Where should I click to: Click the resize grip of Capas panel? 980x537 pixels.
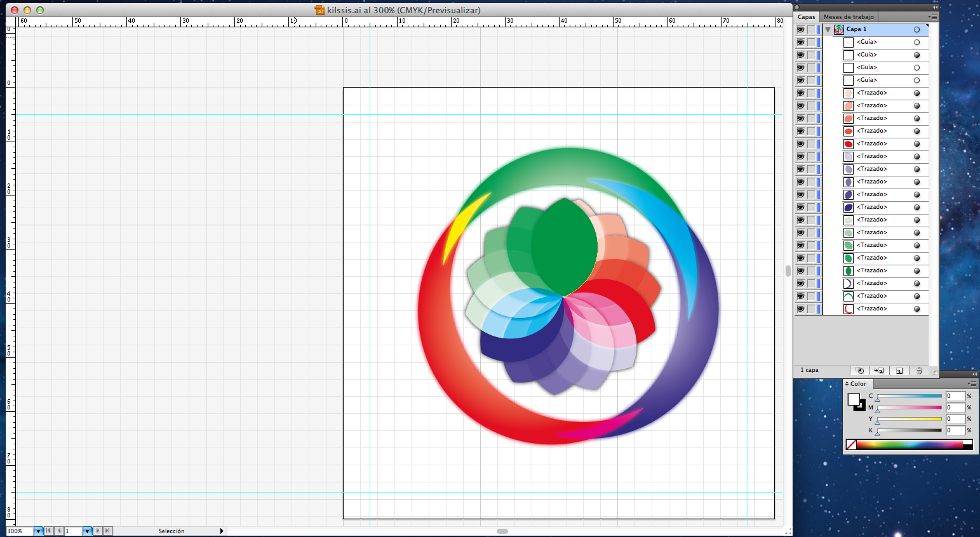pos(935,371)
